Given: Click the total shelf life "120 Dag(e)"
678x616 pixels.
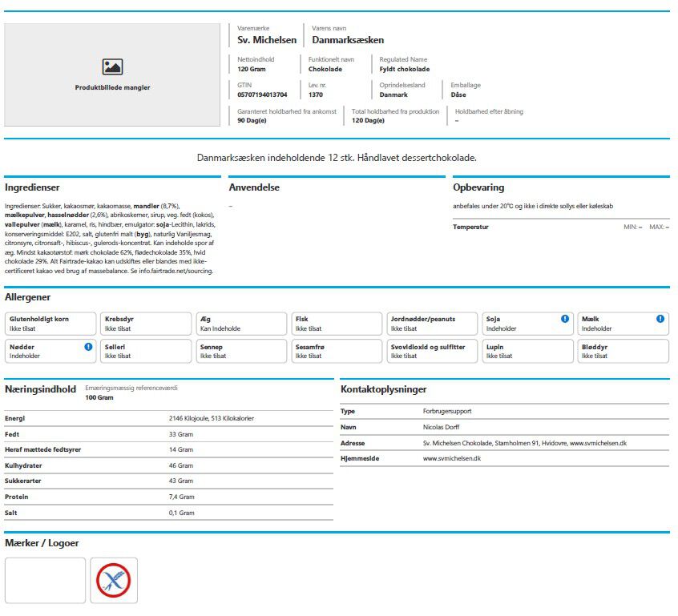Looking at the screenshot, I should pyautogui.click(x=368, y=121).
